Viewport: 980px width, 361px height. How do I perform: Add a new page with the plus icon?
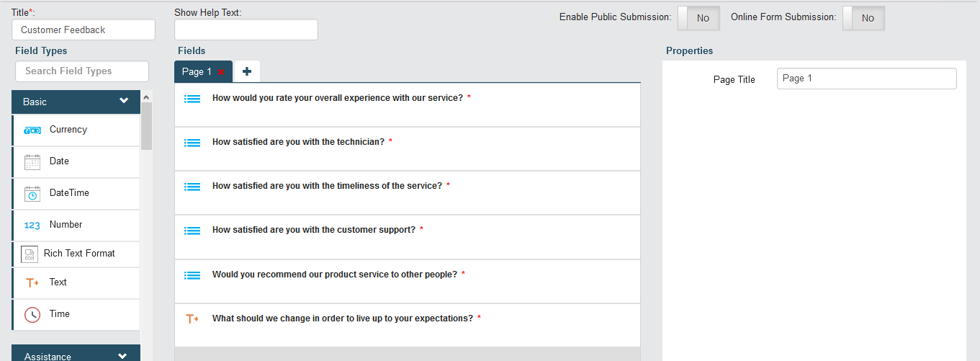[247, 71]
